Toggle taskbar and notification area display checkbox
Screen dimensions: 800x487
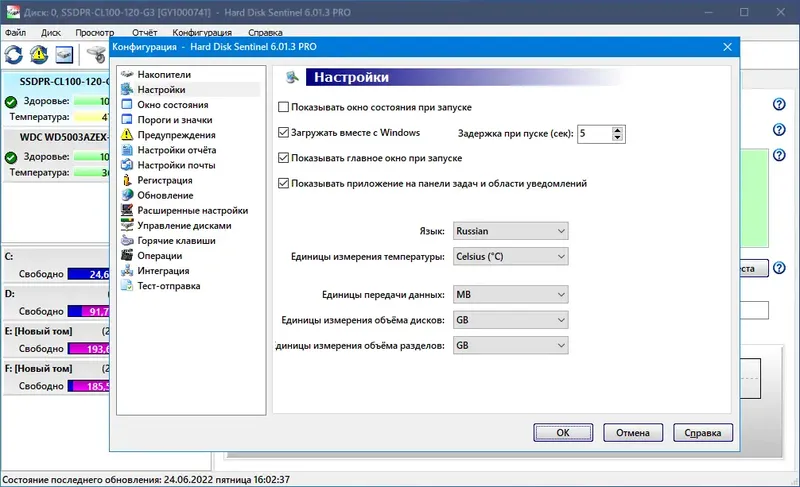click(x=283, y=183)
